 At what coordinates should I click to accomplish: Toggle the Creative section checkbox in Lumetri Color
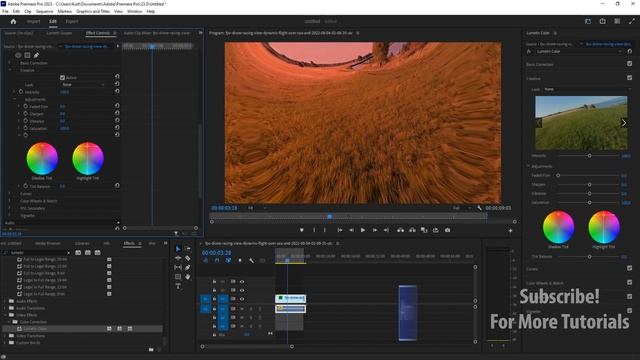tap(629, 78)
